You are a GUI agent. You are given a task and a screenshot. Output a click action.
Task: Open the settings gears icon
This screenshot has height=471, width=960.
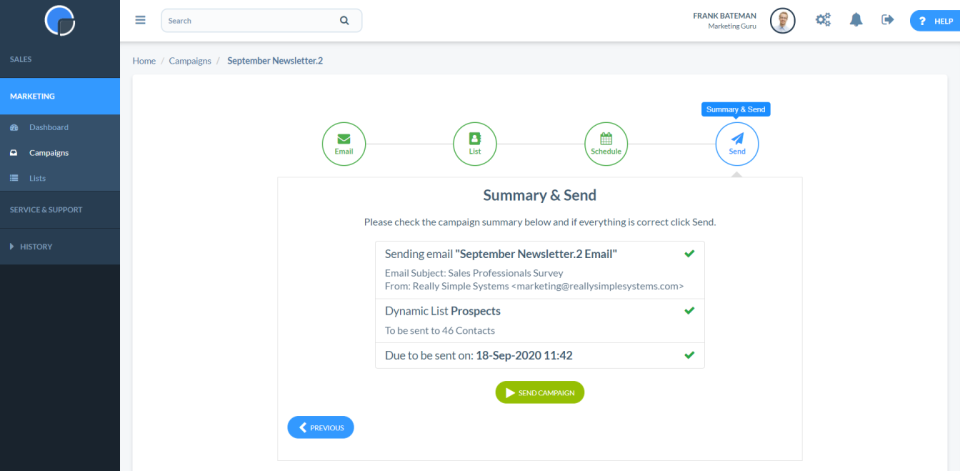point(823,20)
